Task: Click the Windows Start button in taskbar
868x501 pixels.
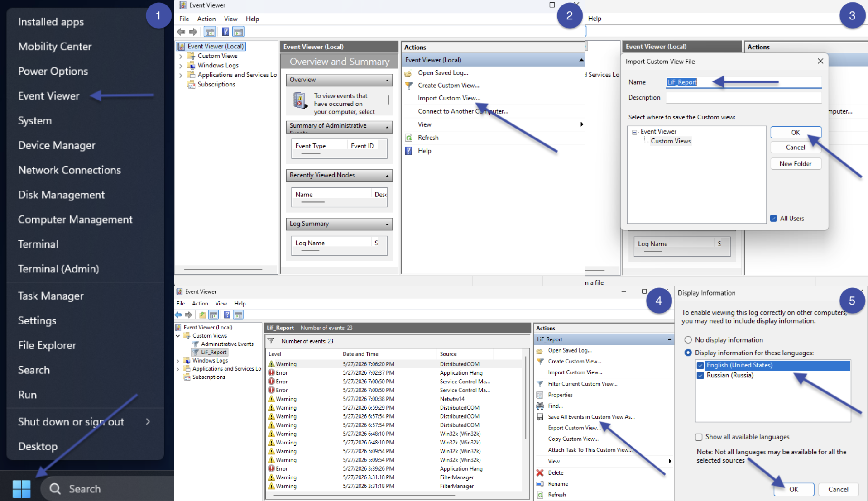Action: click(21, 489)
